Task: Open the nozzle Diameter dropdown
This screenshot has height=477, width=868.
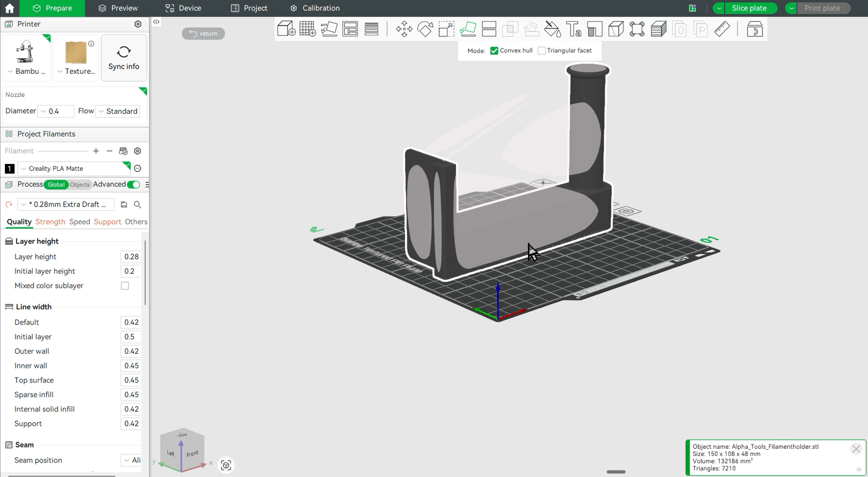Action: (56, 111)
